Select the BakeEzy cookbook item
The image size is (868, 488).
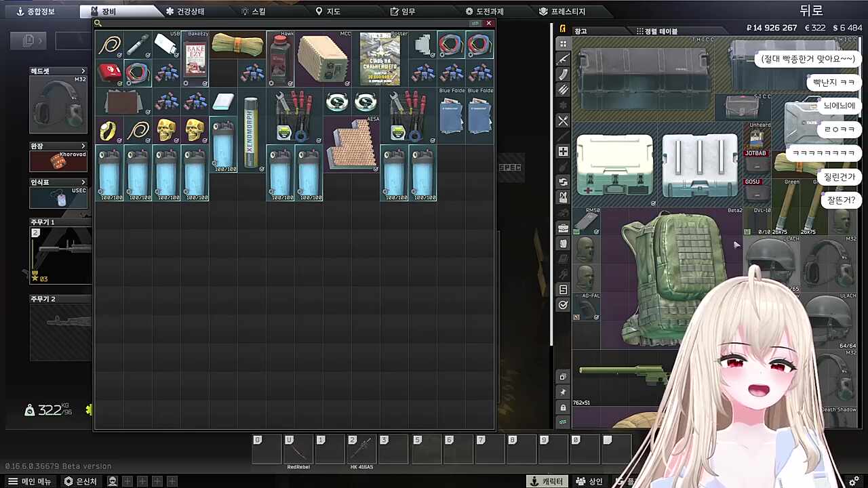(x=195, y=59)
